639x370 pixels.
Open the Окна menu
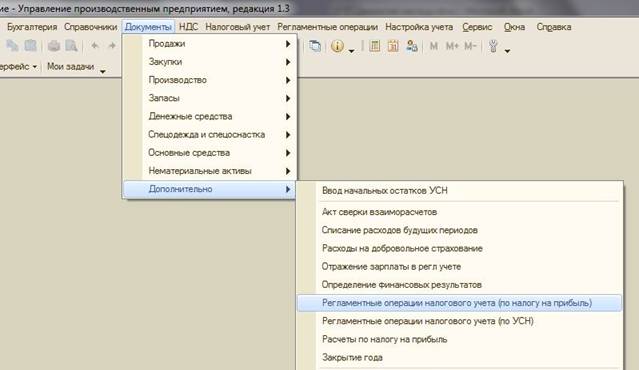(514, 27)
